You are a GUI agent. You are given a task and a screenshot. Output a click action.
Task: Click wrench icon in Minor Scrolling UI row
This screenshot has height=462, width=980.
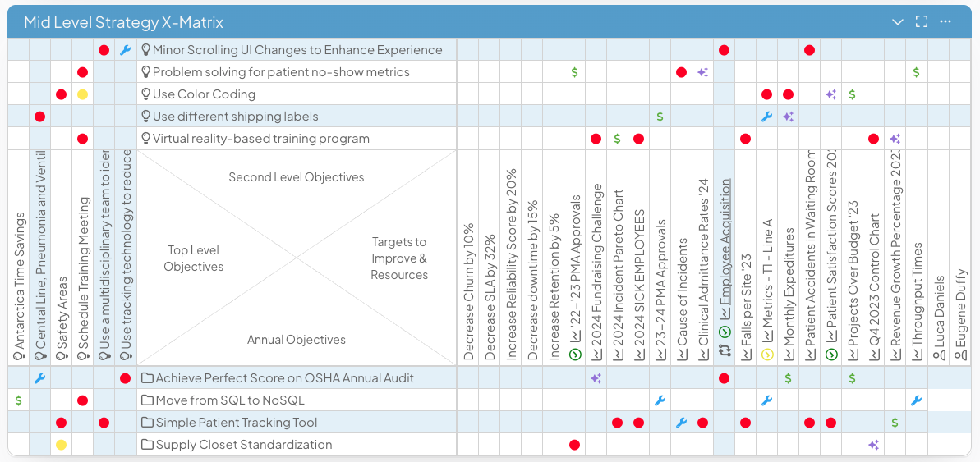[x=125, y=50]
